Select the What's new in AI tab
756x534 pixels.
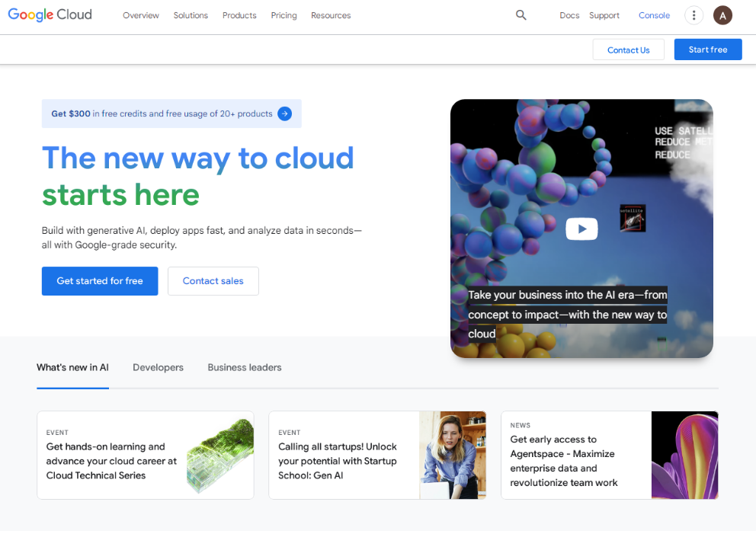click(x=72, y=367)
